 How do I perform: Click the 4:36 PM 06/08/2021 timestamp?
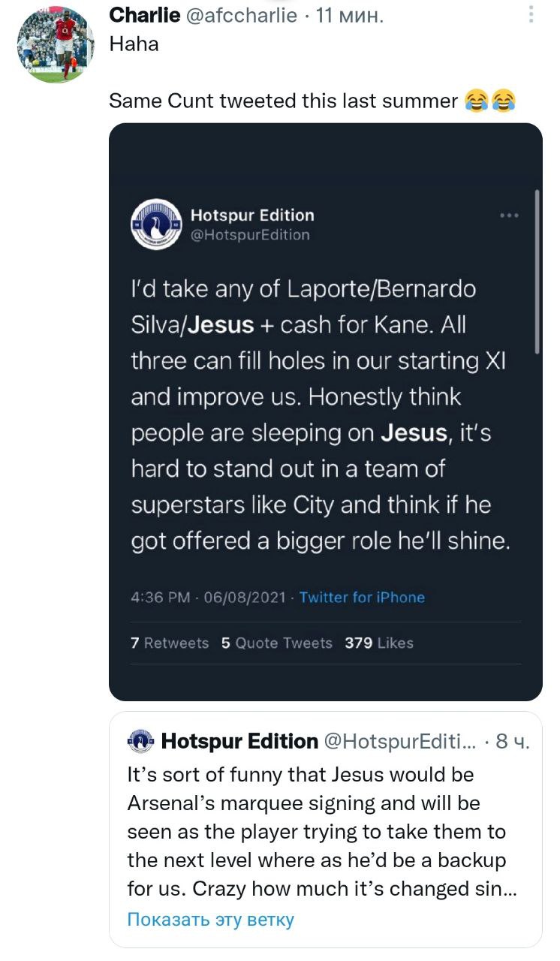(208, 598)
